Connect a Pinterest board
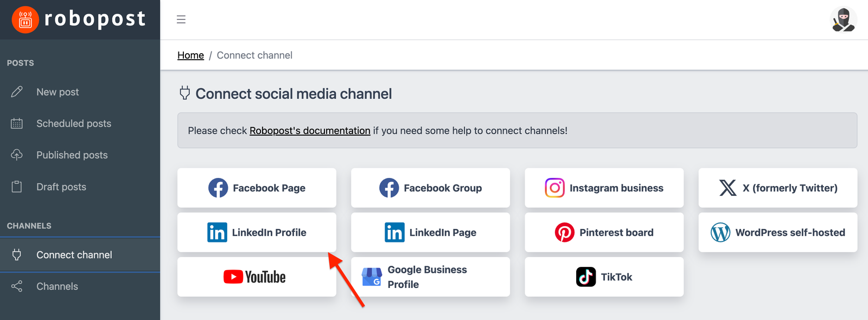 [604, 232]
